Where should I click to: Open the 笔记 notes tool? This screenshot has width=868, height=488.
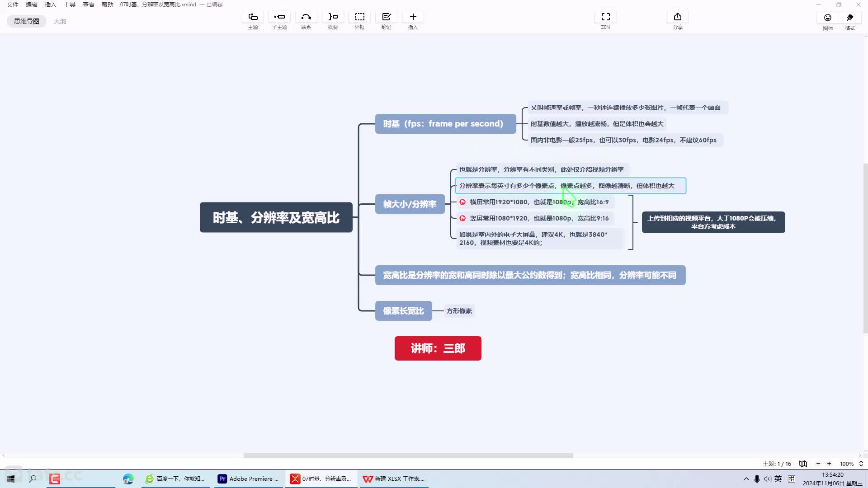[x=386, y=17]
